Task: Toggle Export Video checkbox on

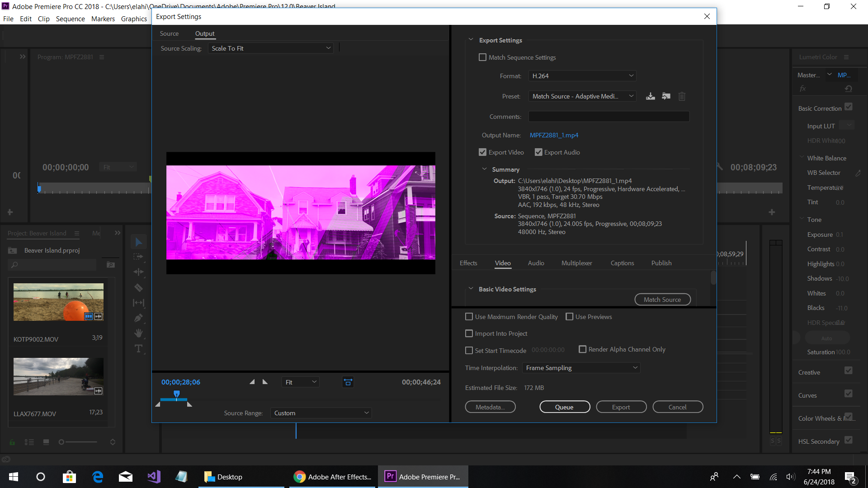Action: tap(483, 152)
